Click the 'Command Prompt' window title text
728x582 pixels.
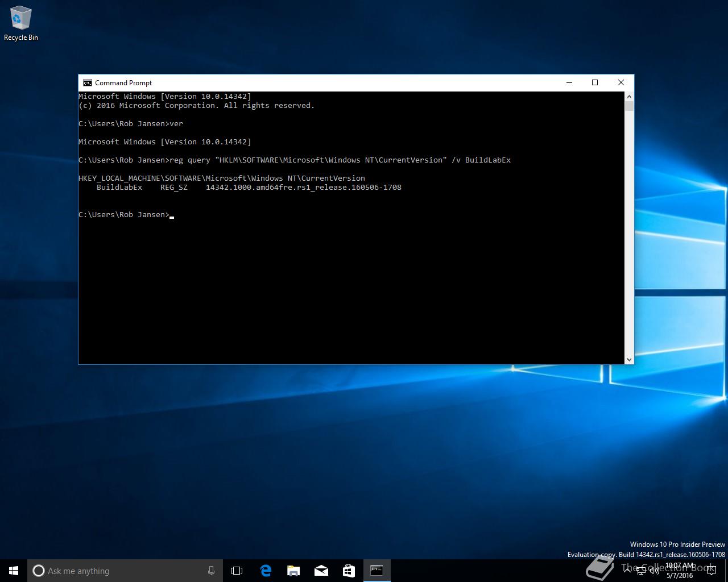123,83
